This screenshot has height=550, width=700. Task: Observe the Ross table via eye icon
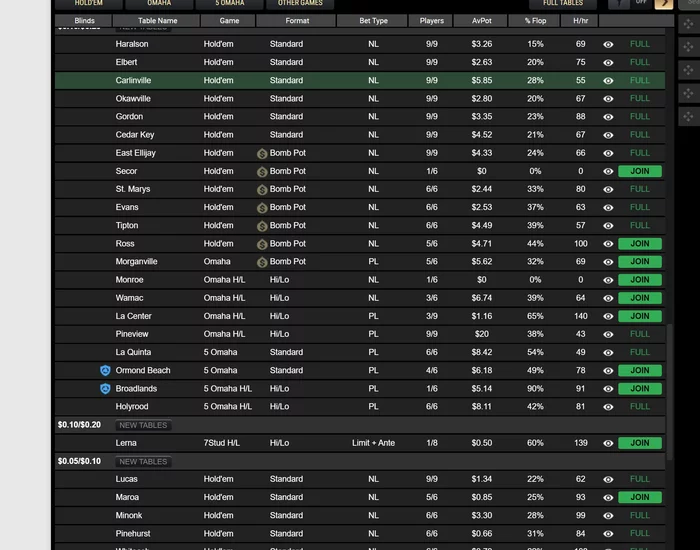click(608, 244)
